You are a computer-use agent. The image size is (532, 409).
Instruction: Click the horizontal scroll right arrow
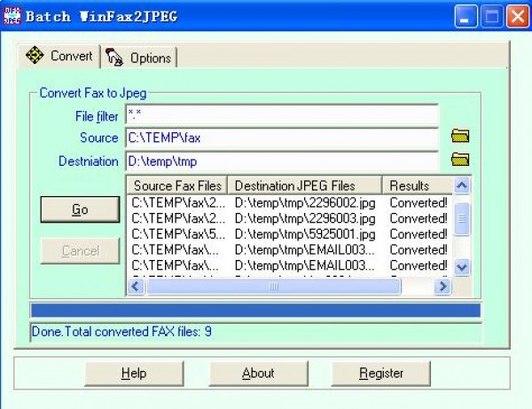(442, 287)
